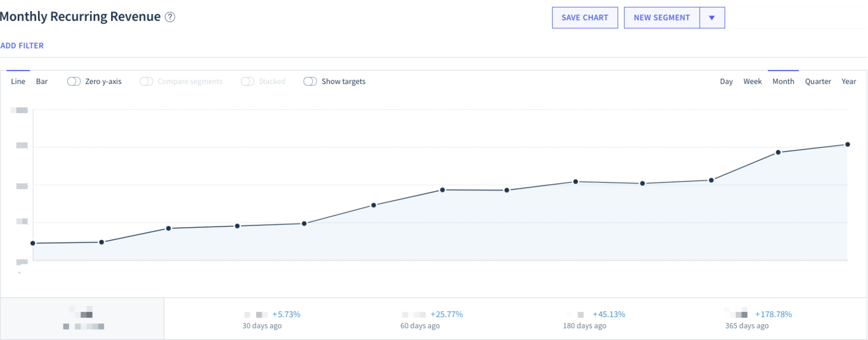Image resolution: width=868 pixels, height=340 pixels.
Task: Click the NEW SEGMENT button
Action: click(x=661, y=18)
